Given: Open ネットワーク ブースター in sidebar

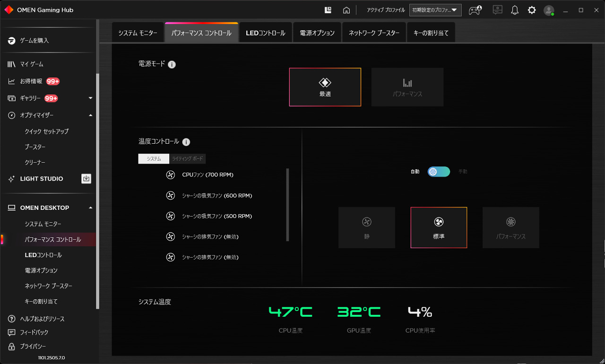Looking at the screenshot, I should [48, 286].
